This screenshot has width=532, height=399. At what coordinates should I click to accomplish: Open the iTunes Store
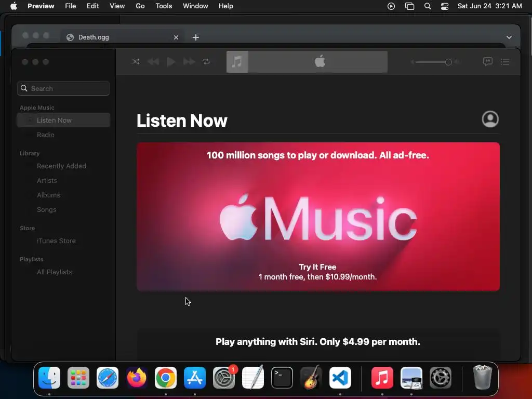pos(56,241)
